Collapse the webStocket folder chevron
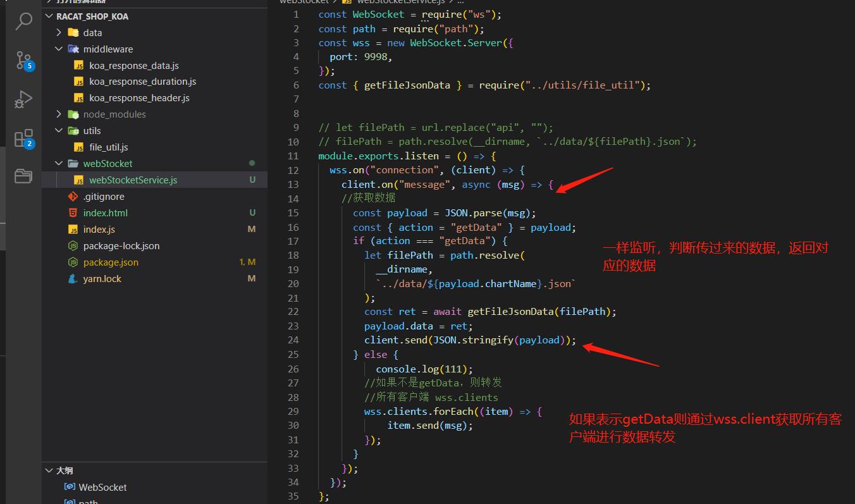The image size is (855, 504). point(59,164)
